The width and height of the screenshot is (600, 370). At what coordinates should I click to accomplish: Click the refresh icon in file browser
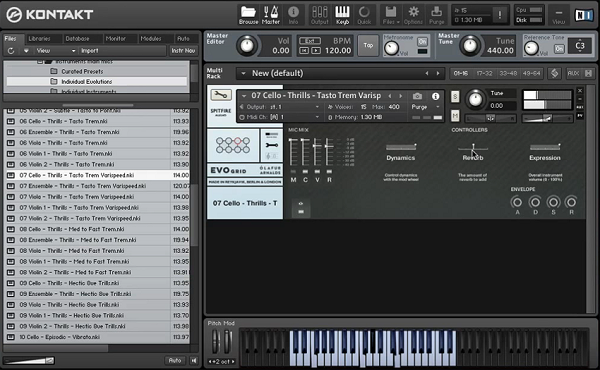coord(11,51)
